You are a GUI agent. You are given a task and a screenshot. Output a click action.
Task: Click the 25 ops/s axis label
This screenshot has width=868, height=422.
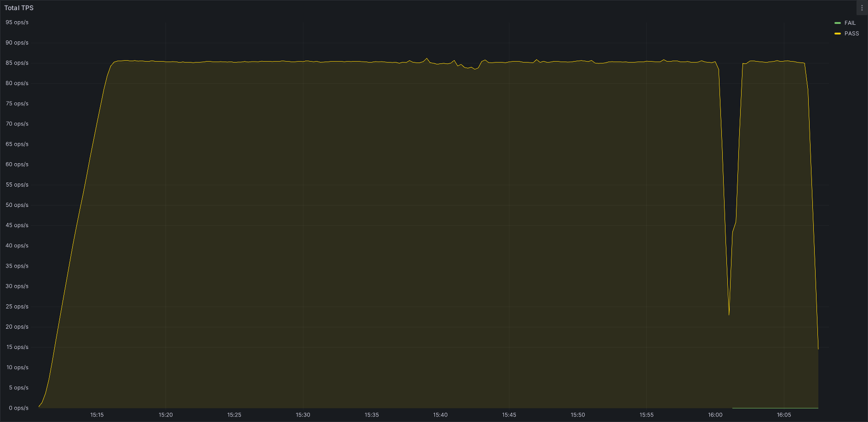17,307
